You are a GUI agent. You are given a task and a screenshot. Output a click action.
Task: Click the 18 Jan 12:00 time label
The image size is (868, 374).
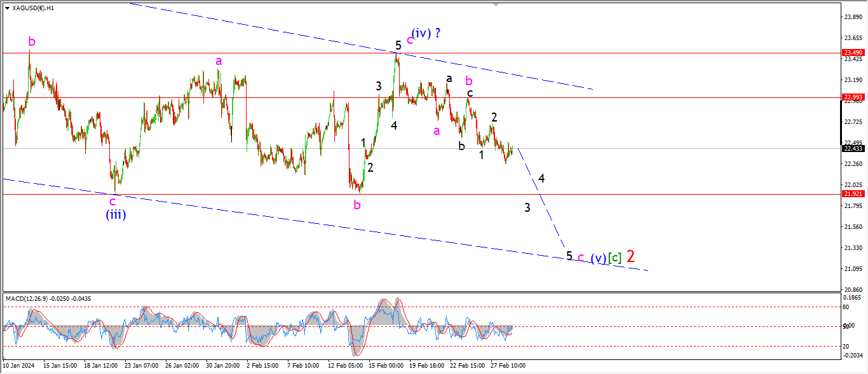tap(102, 366)
